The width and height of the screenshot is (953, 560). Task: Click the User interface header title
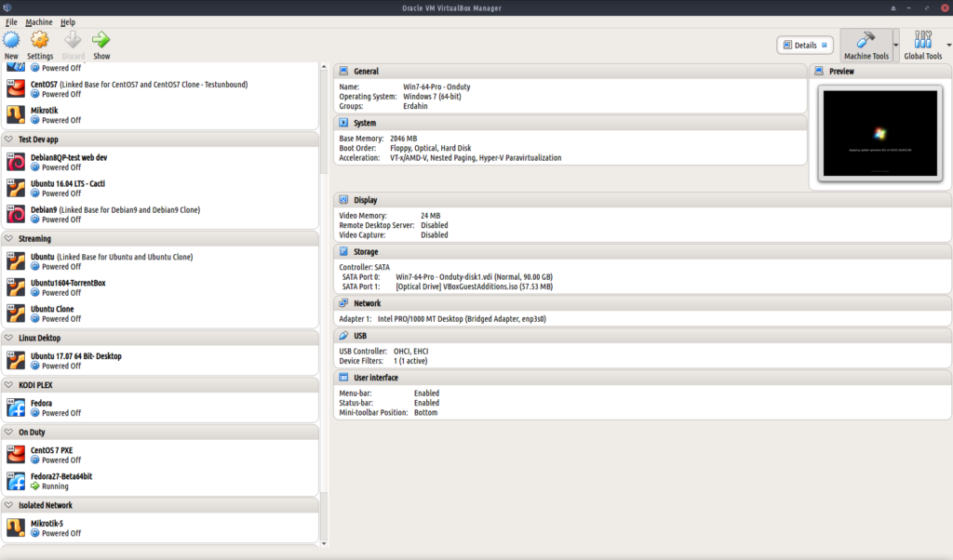click(376, 377)
